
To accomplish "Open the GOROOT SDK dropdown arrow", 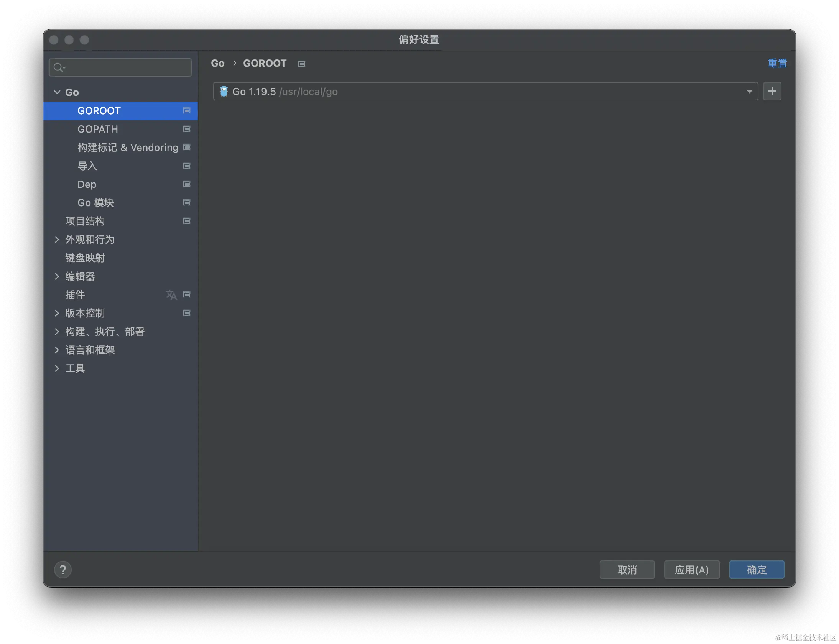I will tap(749, 92).
